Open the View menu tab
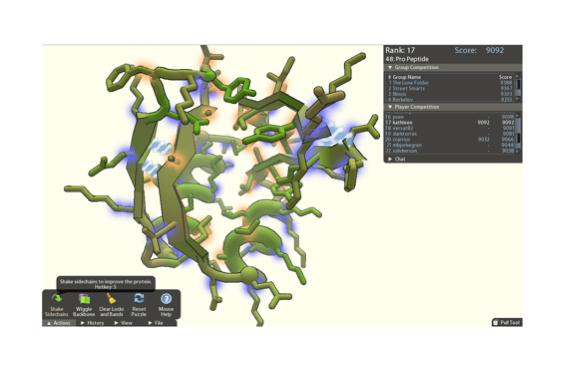The height and width of the screenshot is (377, 572). click(x=123, y=323)
